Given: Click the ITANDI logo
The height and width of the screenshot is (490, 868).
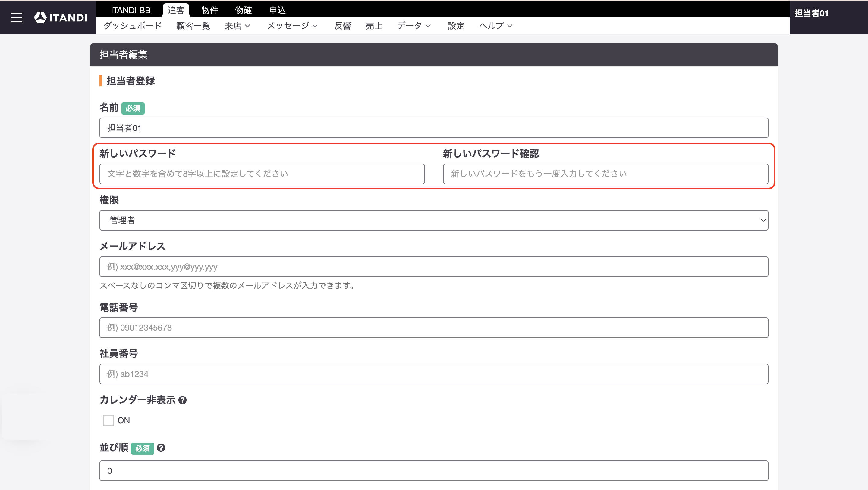Looking at the screenshot, I should point(61,17).
